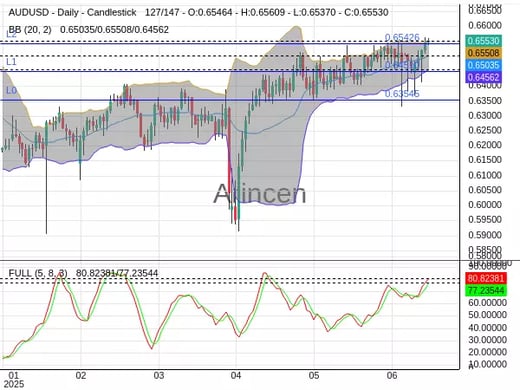The image size is (520, 390).
Task: Click the 0.60500 price axis label
Action: [485, 190]
